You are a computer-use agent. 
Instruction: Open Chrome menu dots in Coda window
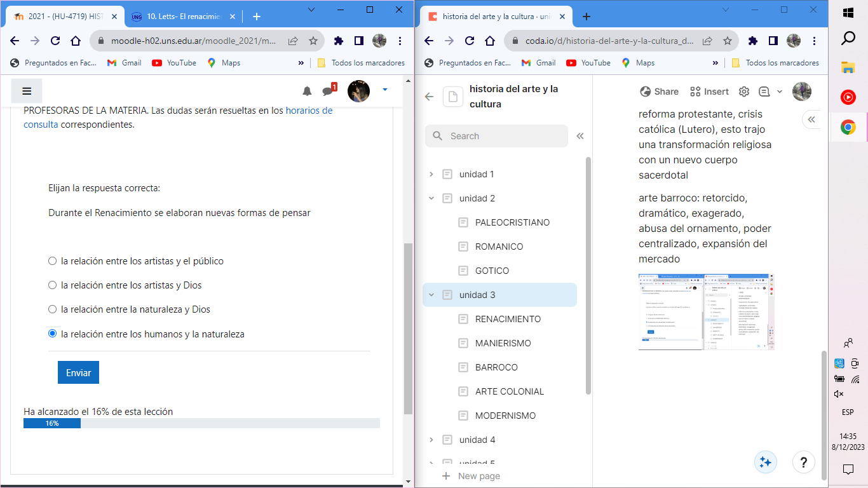(814, 41)
